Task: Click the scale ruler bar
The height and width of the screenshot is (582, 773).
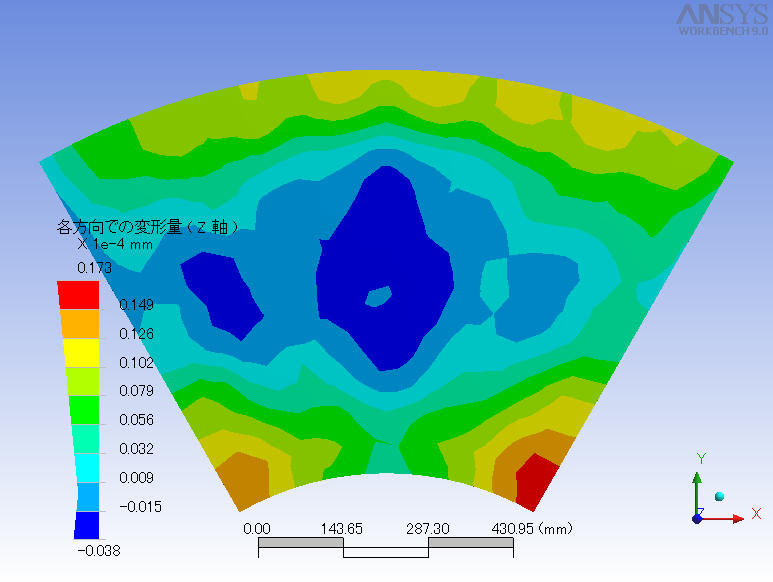Action: point(386,548)
